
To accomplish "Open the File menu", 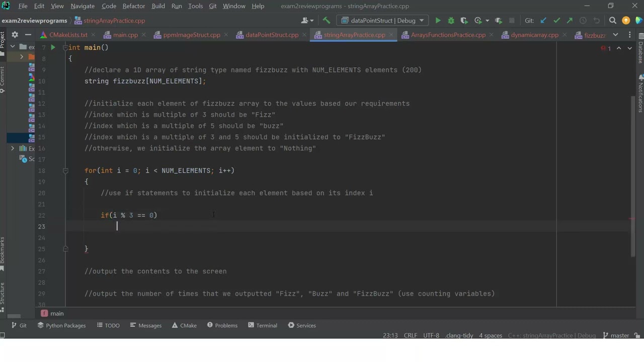I will [x=23, y=6].
